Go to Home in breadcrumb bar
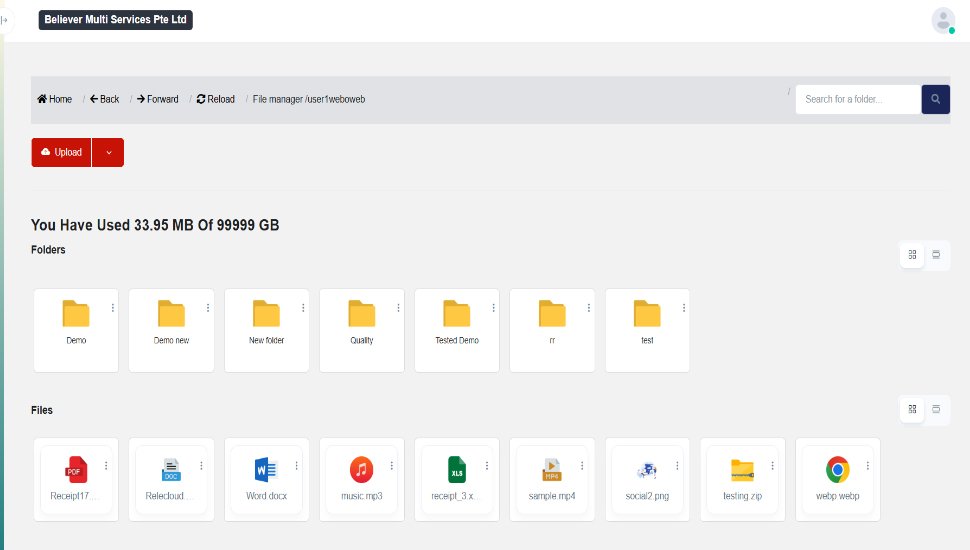Image resolution: width=970 pixels, height=550 pixels. (x=55, y=99)
